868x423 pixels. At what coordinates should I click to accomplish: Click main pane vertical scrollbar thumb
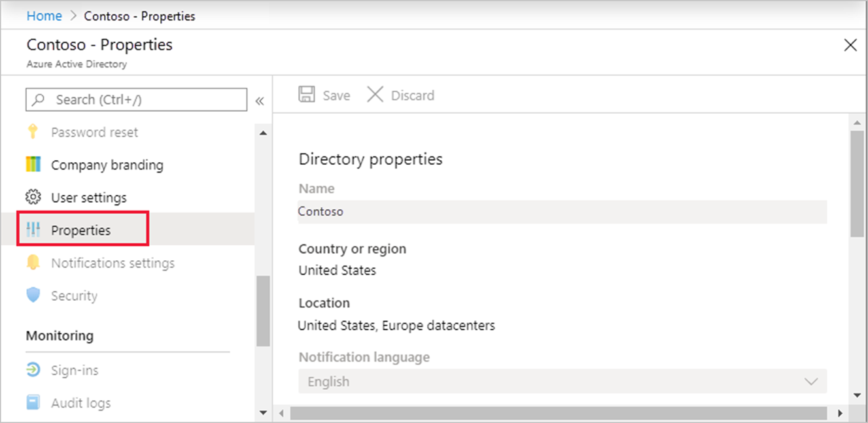856,184
